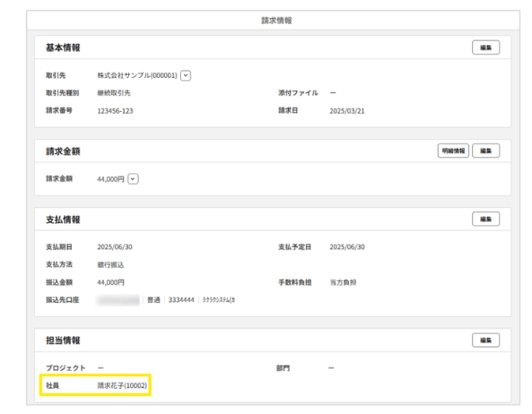Click the blurred bank name field
The image size is (532, 414).
tap(118, 300)
